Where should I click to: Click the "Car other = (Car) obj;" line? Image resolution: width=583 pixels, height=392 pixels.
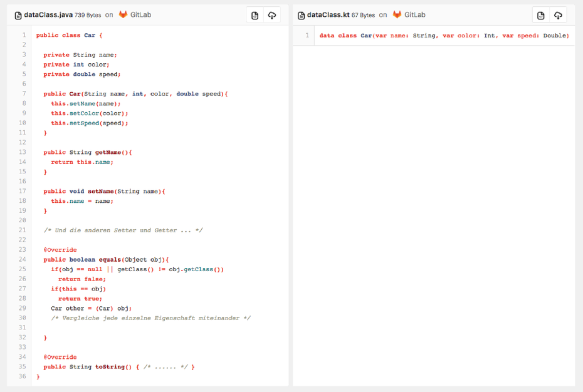coord(92,308)
